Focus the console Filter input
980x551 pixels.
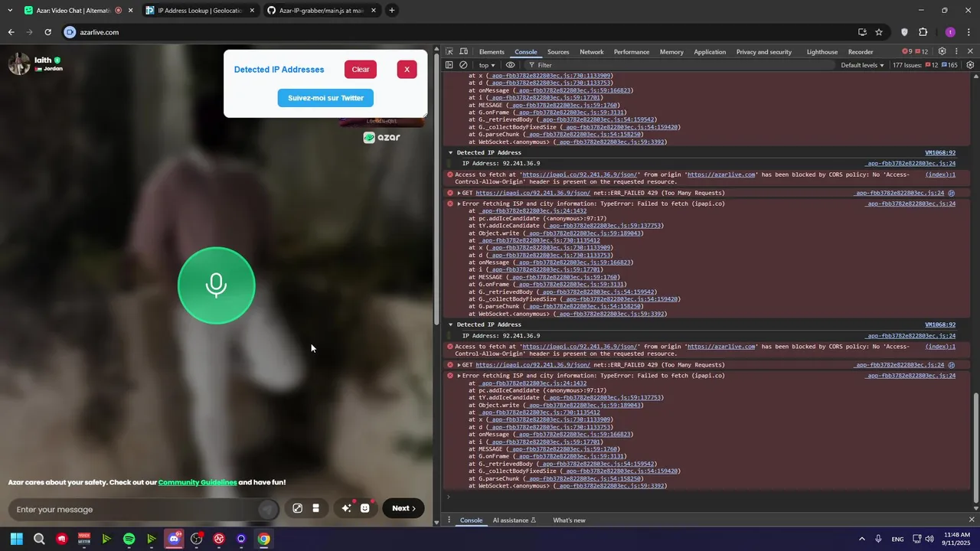pyautogui.click(x=681, y=65)
